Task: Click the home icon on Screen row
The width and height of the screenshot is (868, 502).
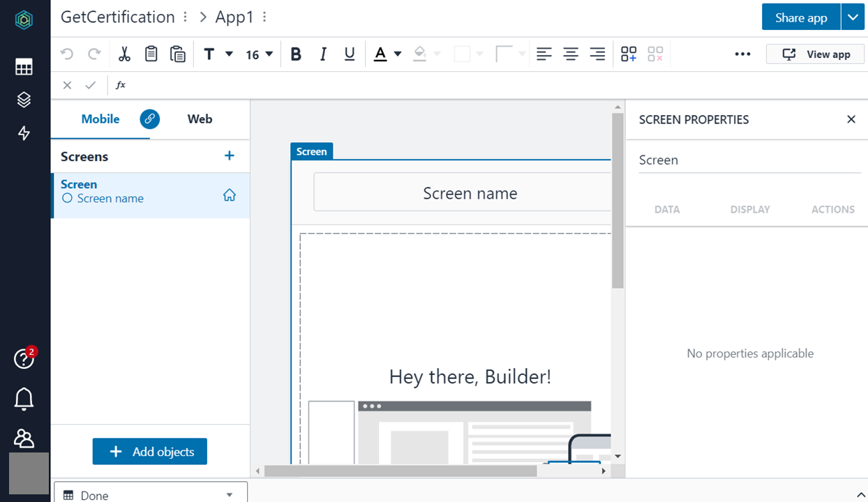Action: coord(229,196)
